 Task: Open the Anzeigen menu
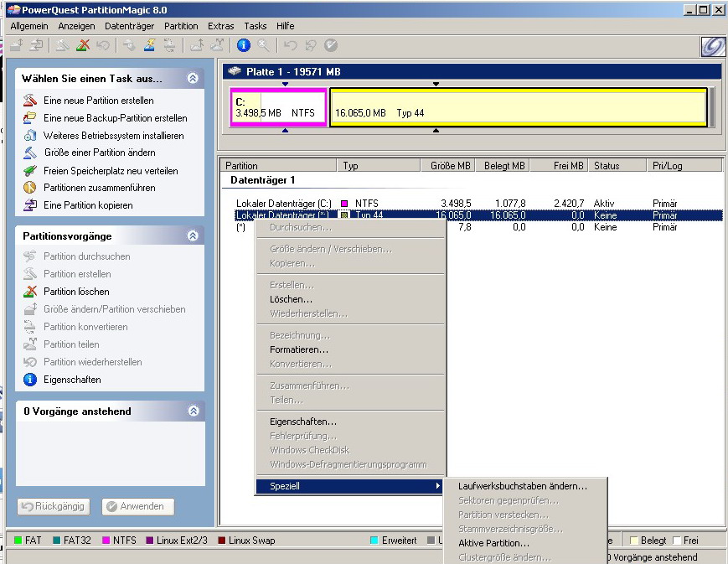point(76,26)
